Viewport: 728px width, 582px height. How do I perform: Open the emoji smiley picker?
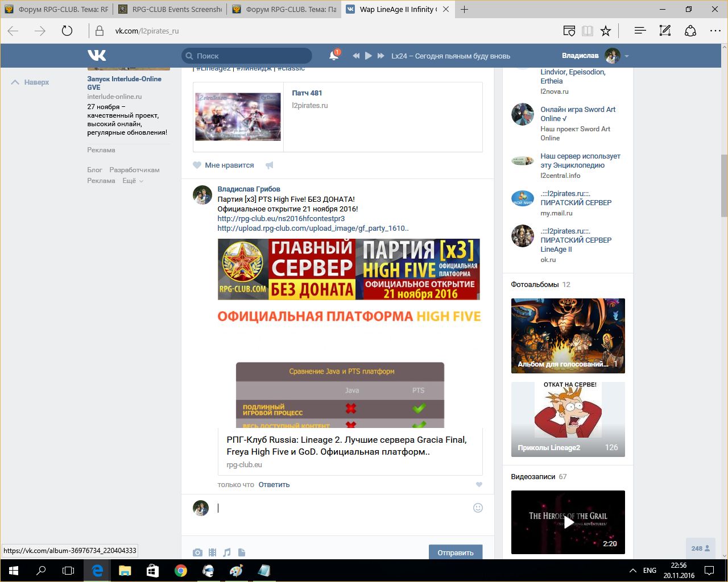click(x=478, y=508)
